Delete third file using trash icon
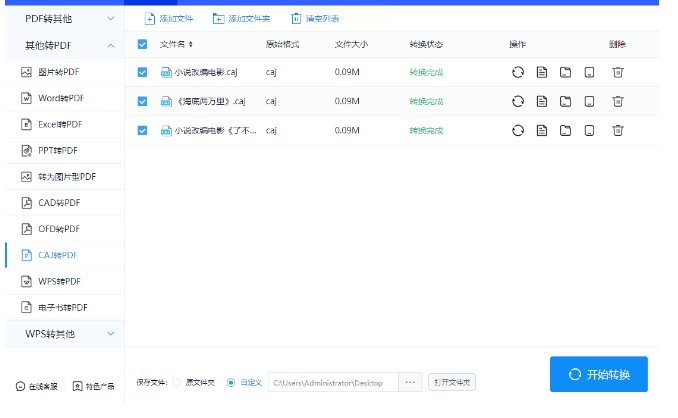Image resolution: width=678 pixels, height=418 pixels. click(617, 131)
